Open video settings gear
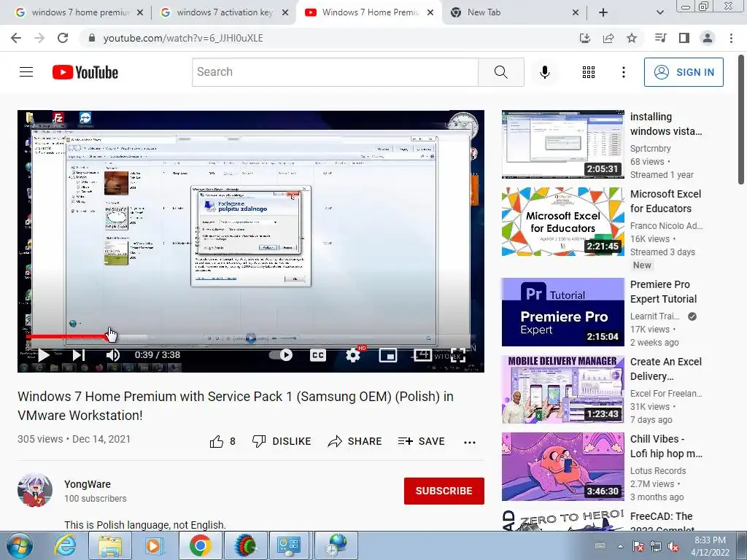Image resolution: width=747 pixels, height=560 pixels. (353, 355)
